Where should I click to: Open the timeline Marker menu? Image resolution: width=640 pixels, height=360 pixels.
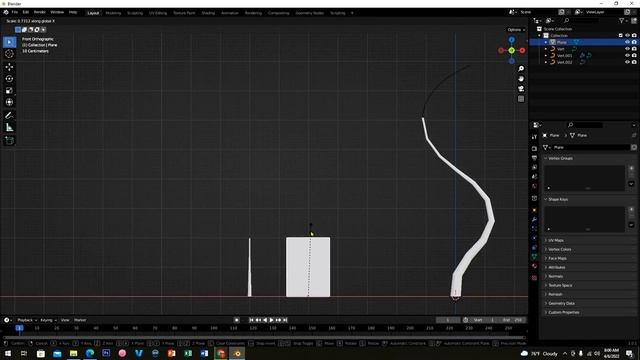(80, 320)
